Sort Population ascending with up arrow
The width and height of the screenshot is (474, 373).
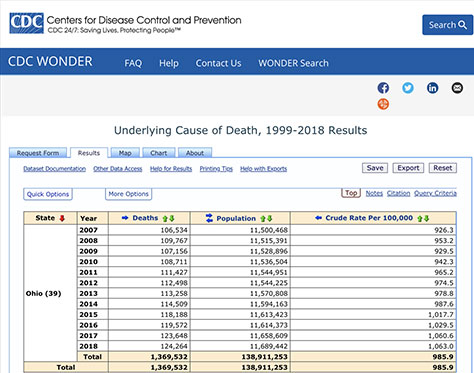click(263, 219)
